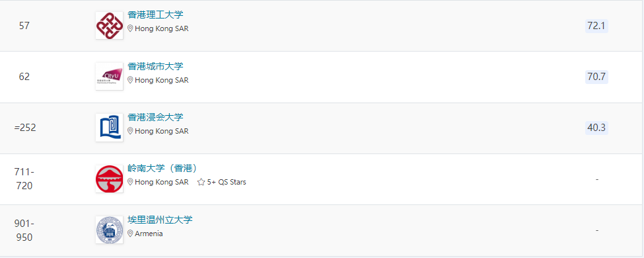644x258 pixels.
Task: Open the 埃里温州立大学 link
Action: (x=160, y=220)
